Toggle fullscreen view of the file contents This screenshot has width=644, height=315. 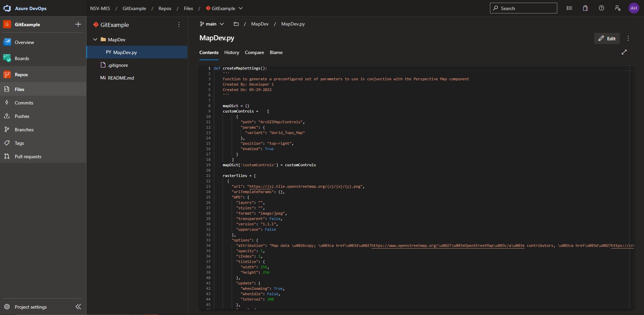(624, 52)
